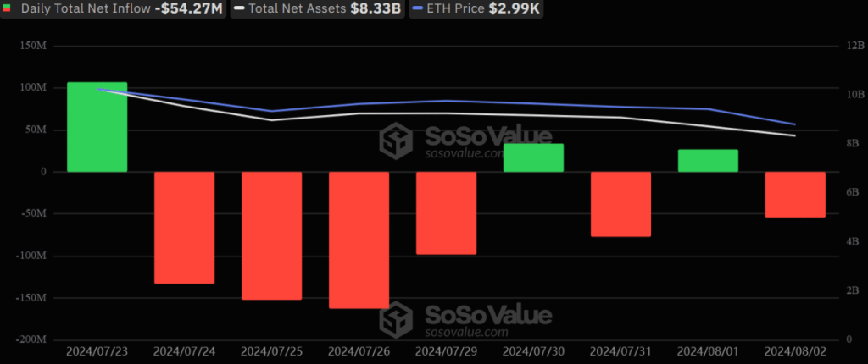Click the 12B net assets axis label
The height and width of the screenshot is (364, 868).
tap(856, 46)
